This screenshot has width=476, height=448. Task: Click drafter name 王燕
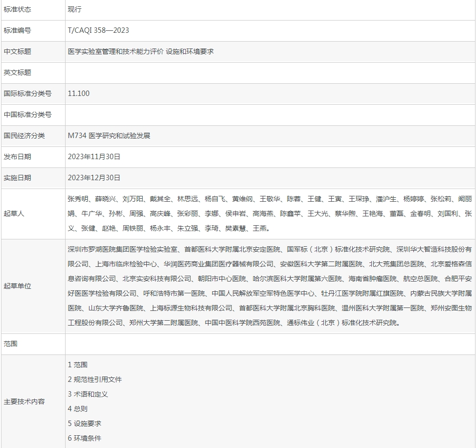[x=260, y=228]
